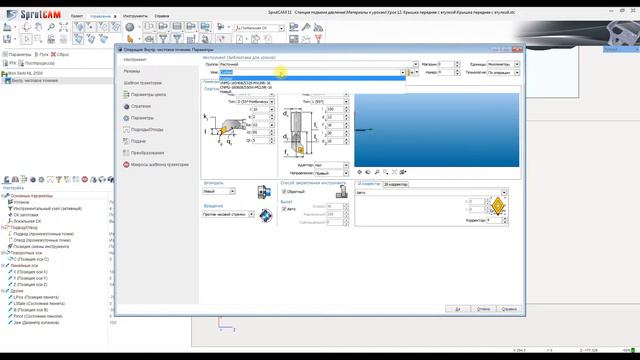Switch to the Управление menu tab

[100, 16]
